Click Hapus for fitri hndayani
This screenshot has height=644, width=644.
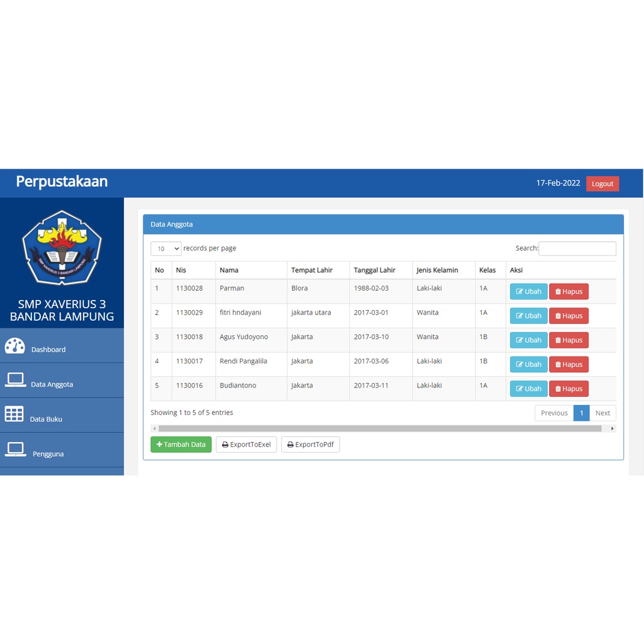[x=569, y=316]
